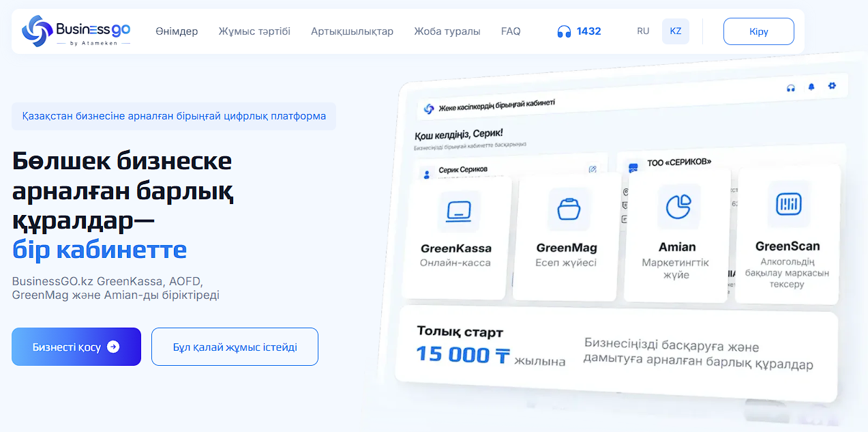Click the Серик Сериков name text
Screen dimensions: 868x432
coord(463,169)
